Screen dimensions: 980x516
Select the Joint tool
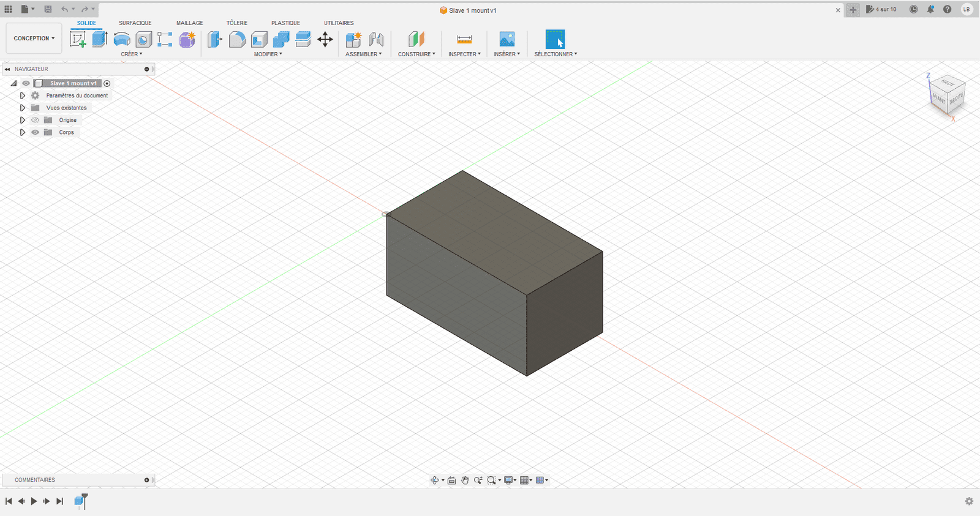376,40
